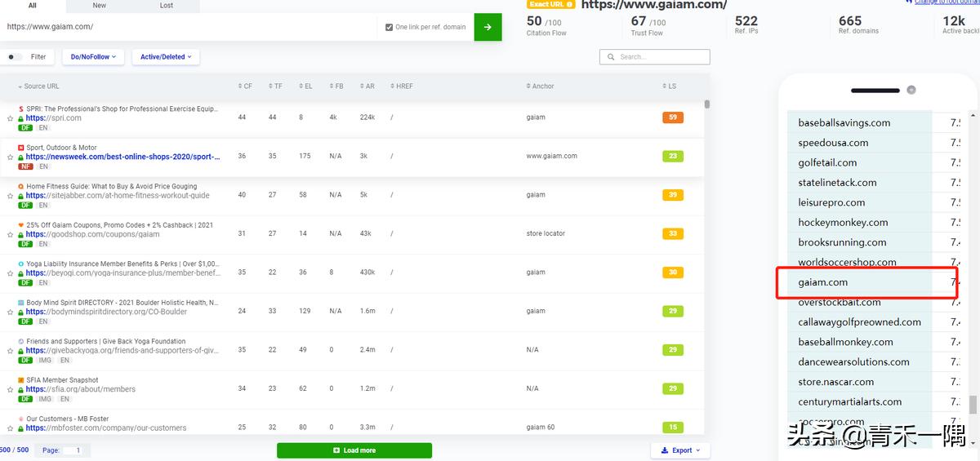This screenshot has width=980, height=461.
Task: Sort by HREF column
Action: (x=402, y=86)
